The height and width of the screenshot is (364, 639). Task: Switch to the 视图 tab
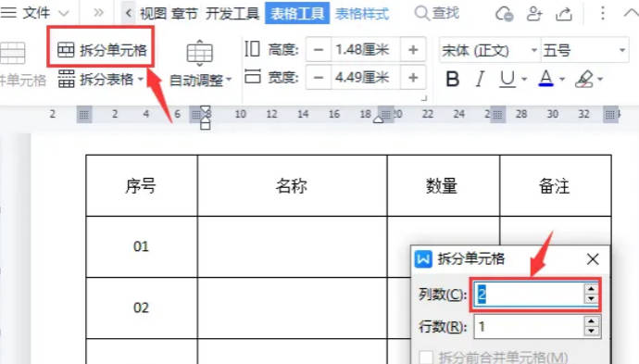[x=153, y=14]
